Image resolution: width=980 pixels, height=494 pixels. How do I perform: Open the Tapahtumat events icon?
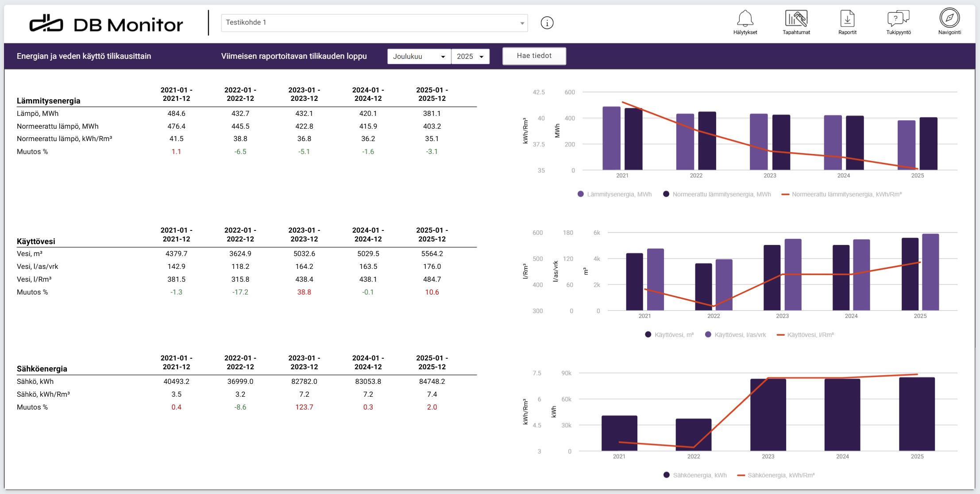point(796,19)
